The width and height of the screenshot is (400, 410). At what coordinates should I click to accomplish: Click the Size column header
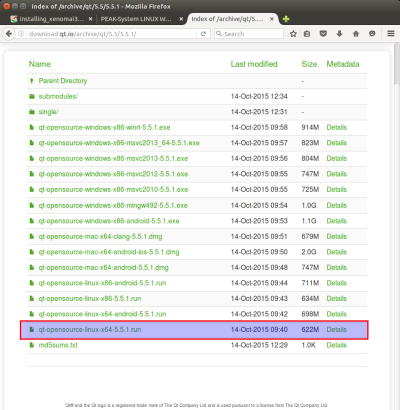coord(309,64)
